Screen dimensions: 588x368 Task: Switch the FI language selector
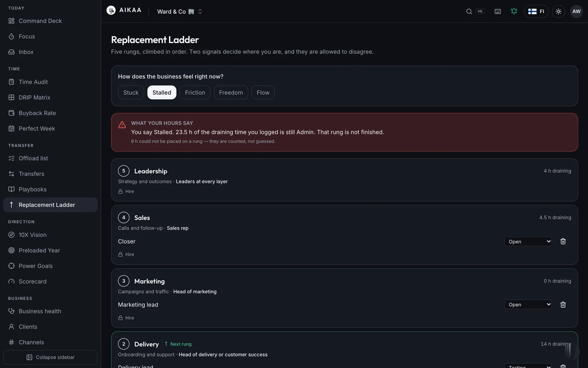[536, 11]
